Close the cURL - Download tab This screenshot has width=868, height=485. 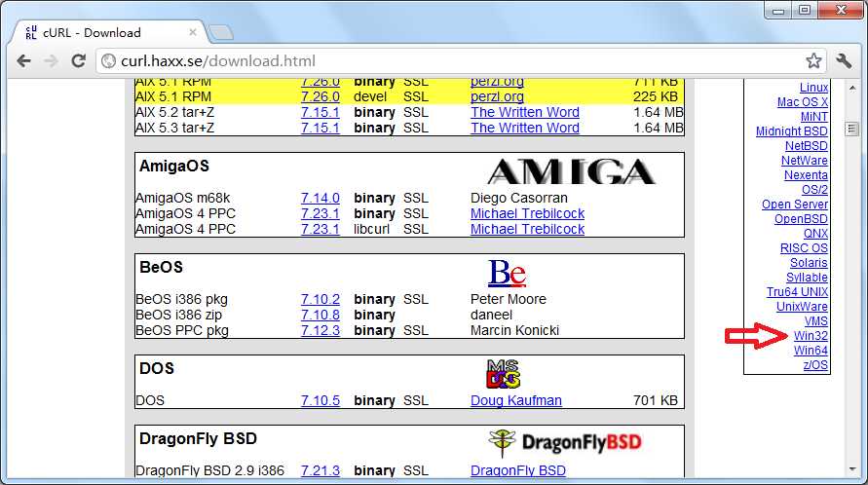tap(193, 32)
